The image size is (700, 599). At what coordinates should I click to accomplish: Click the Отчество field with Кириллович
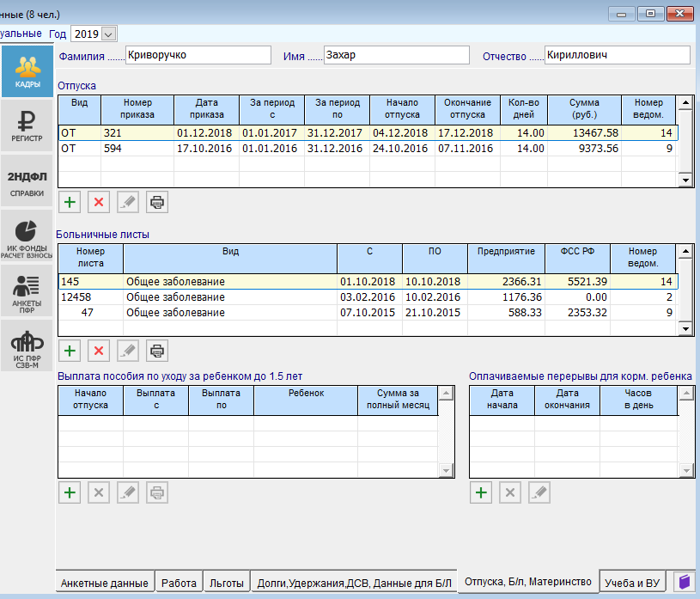pyautogui.click(x=618, y=55)
